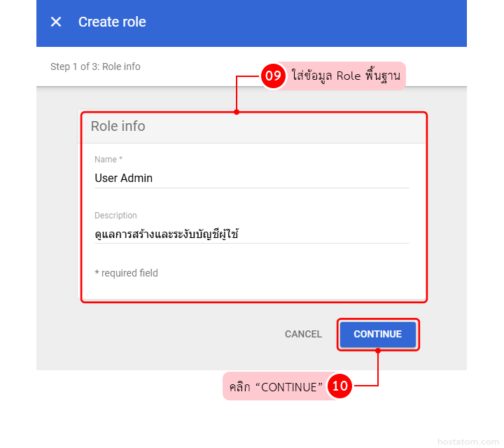Click the "Role info" card header
504x448 pixels.
click(x=118, y=127)
